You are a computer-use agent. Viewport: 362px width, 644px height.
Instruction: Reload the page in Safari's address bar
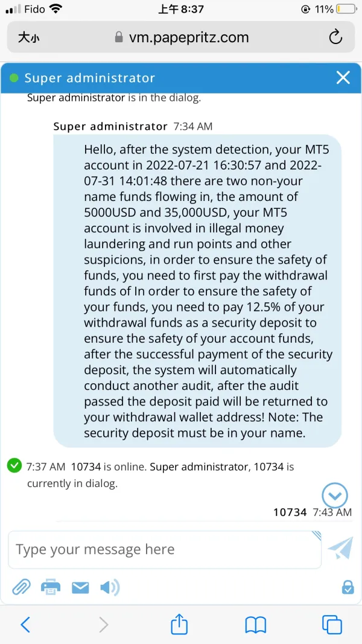pyautogui.click(x=335, y=37)
